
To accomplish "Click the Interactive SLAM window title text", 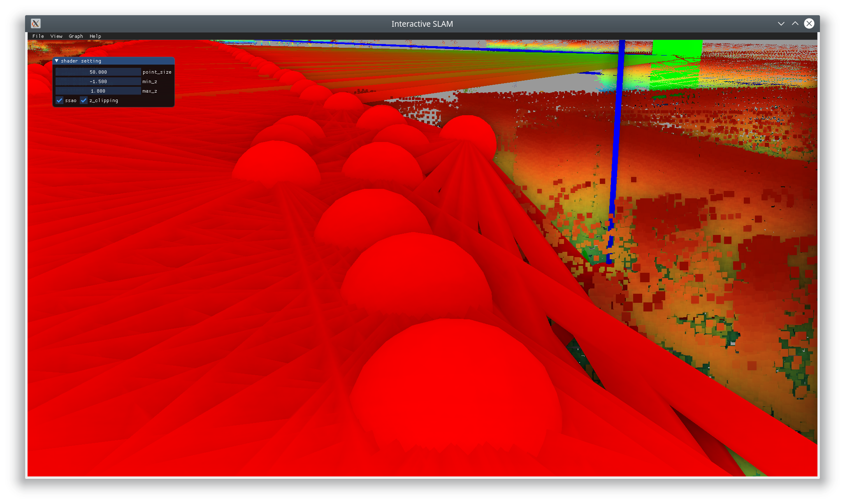I will (422, 24).
